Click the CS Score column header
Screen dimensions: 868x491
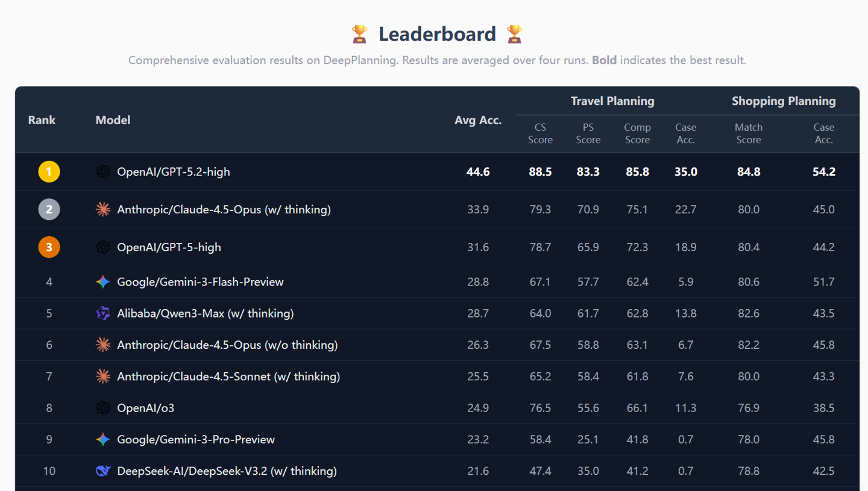(540, 133)
